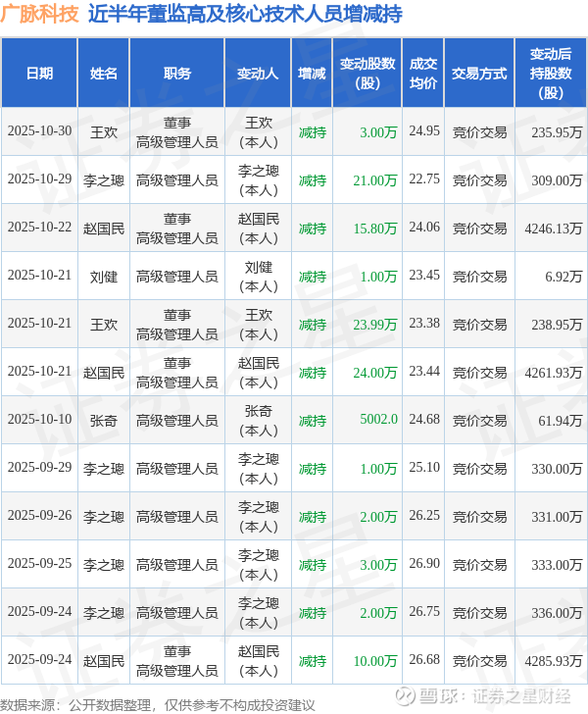This screenshot has height=714, width=588.
Task: Click the holdings value 238.95万
Action: [x=557, y=325]
